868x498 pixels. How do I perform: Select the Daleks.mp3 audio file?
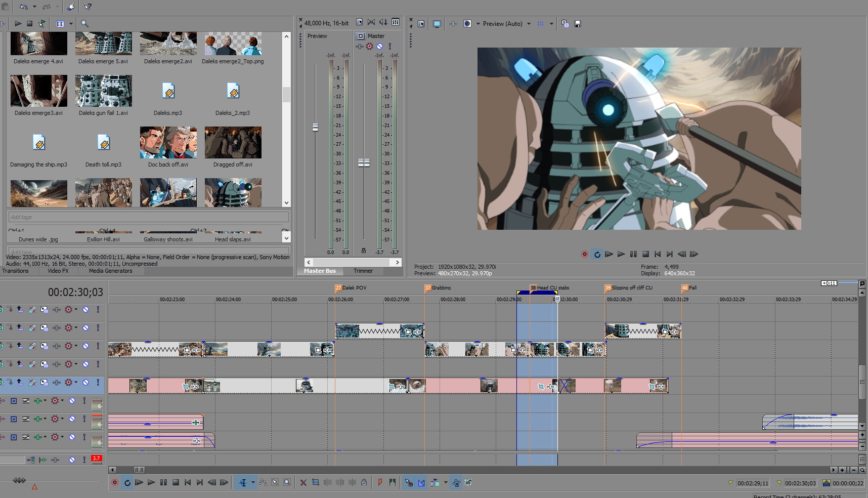click(168, 91)
